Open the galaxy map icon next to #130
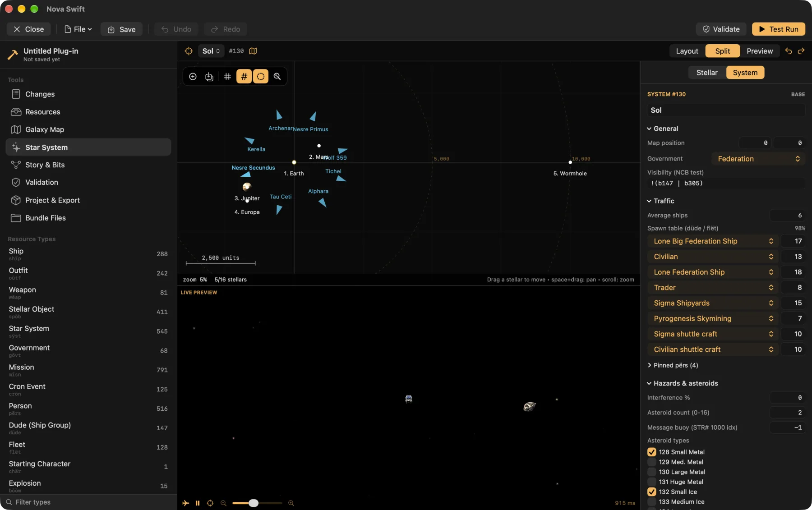 tap(253, 51)
